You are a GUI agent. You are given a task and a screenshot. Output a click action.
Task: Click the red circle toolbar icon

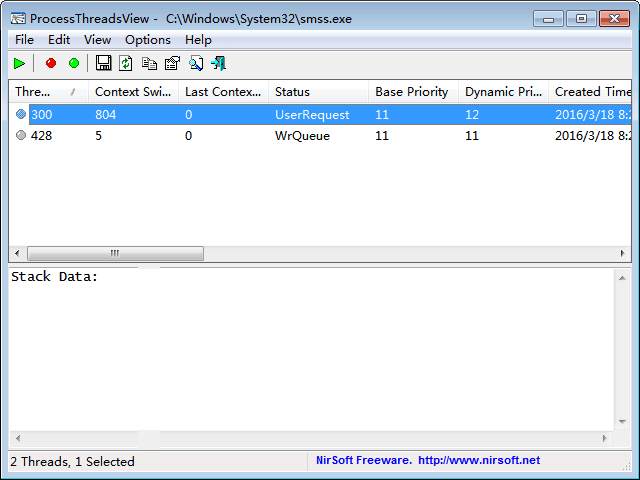[51, 63]
